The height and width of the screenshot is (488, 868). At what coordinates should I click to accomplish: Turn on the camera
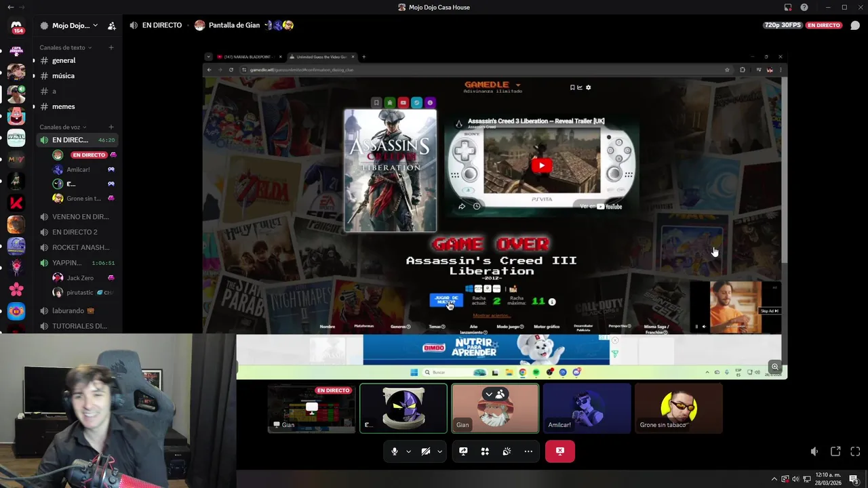click(426, 451)
